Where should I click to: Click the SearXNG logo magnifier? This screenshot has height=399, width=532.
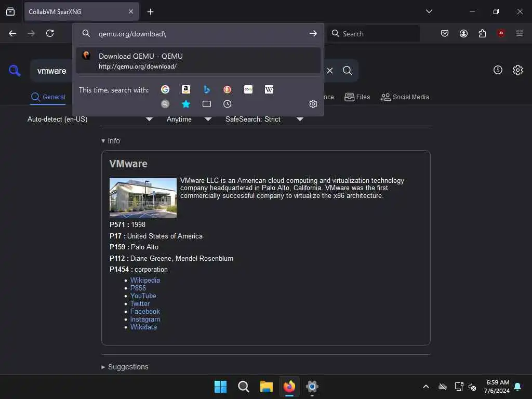15,71
